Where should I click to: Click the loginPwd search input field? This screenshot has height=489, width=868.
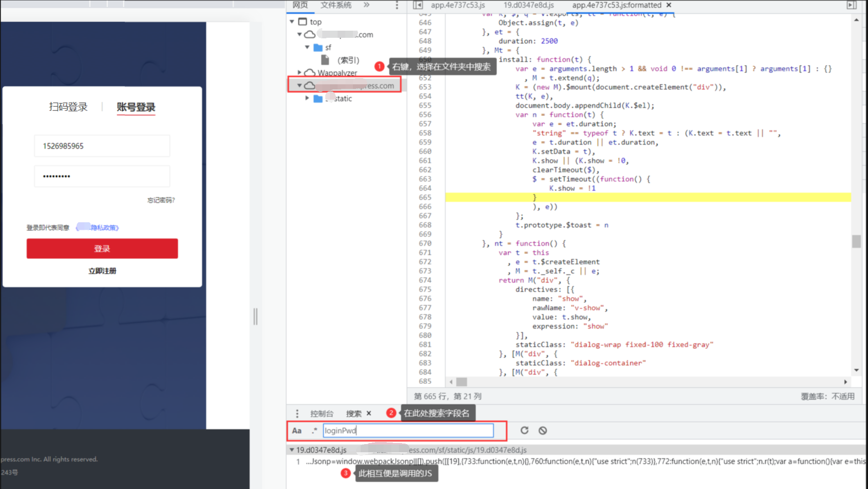pyautogui.click(x=408, y=430)
